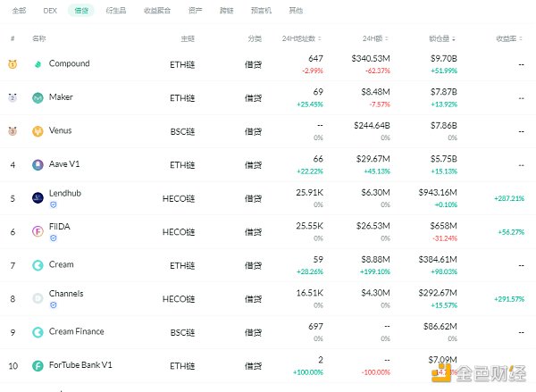Click the HECO链 cell in Lendhub row

tap(179, 198)
